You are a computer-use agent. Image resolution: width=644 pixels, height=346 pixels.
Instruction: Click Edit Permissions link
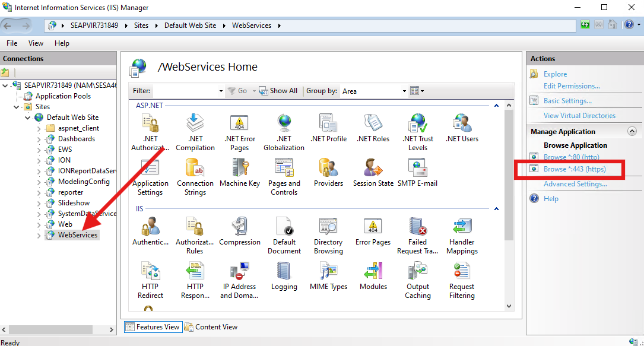(x=572, y=86)
